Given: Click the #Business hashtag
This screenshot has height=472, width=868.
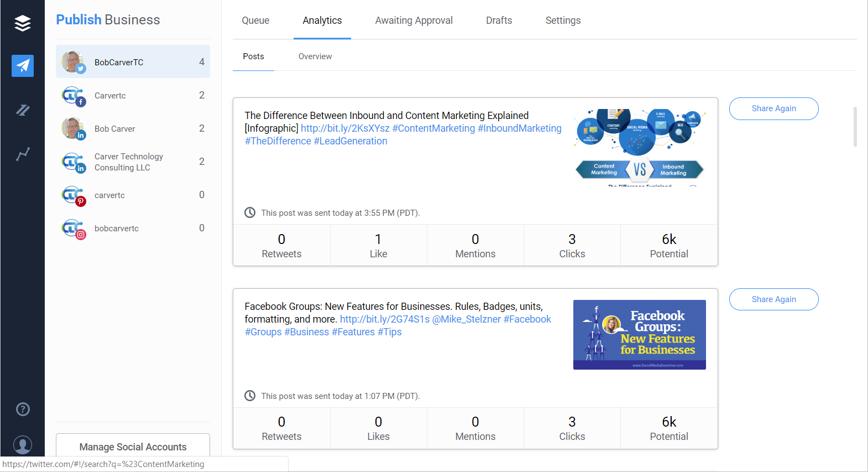Looking at the screenshot, I should point(307,332).
